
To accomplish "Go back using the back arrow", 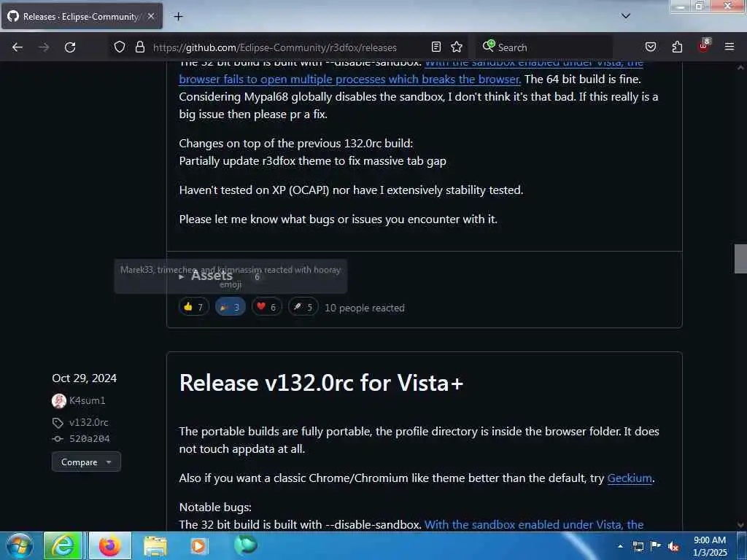I will point(18,47).
